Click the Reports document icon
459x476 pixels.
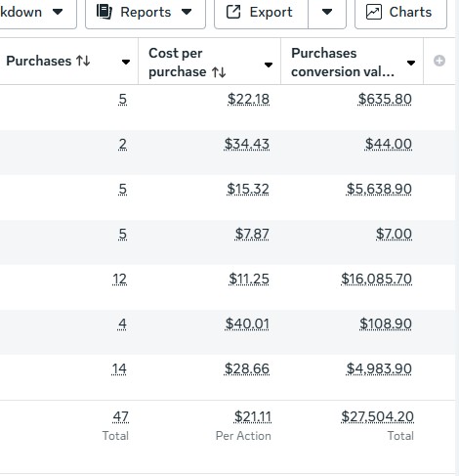click(104, 12)
